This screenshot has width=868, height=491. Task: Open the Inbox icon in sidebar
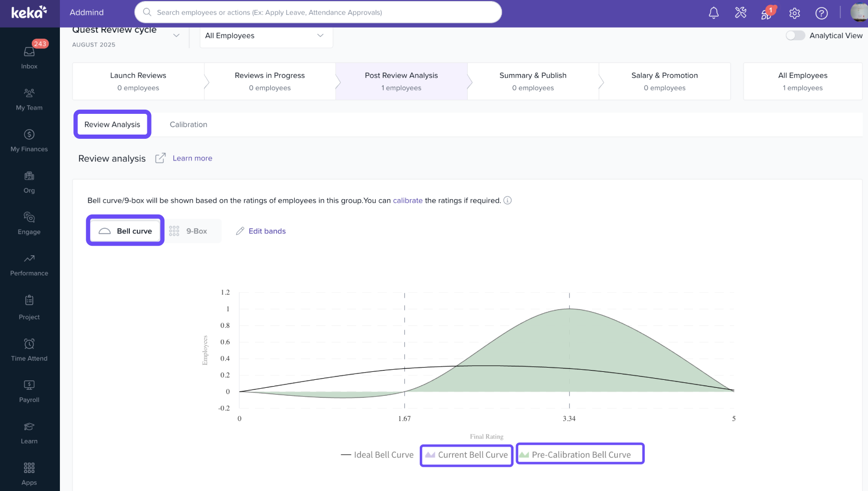[29, 52]
